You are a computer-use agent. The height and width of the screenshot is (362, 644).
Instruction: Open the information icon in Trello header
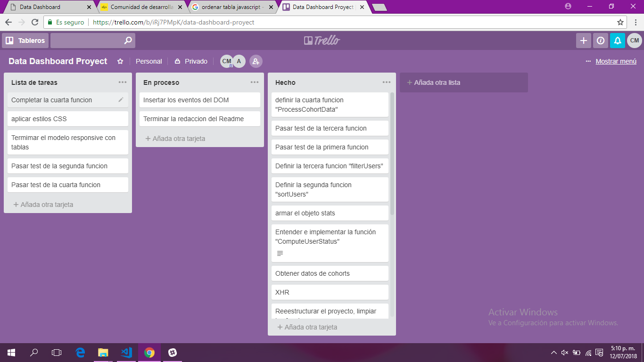601,41
